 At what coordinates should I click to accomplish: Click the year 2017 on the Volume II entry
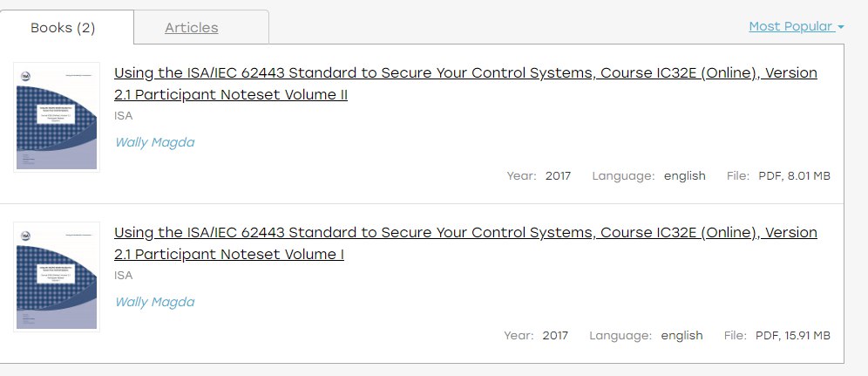pyautogui.click(x=558, y=176)
